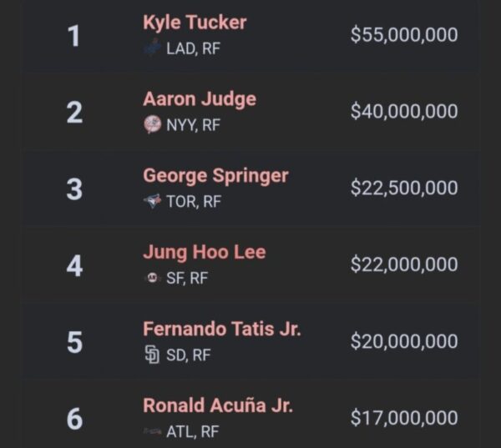Open Aaron Judge's player link
Screen dimensions: 501x448
click(x=200, y=99)
